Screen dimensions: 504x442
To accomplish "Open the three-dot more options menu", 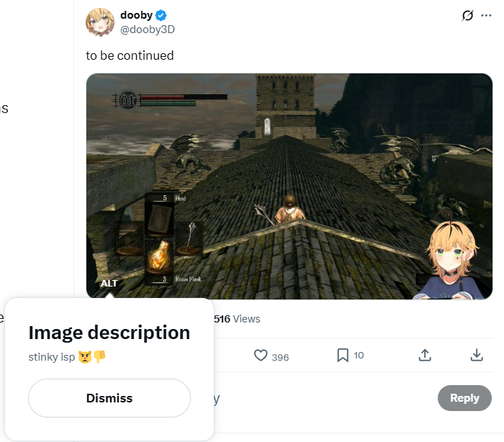I will click(486, 15).
